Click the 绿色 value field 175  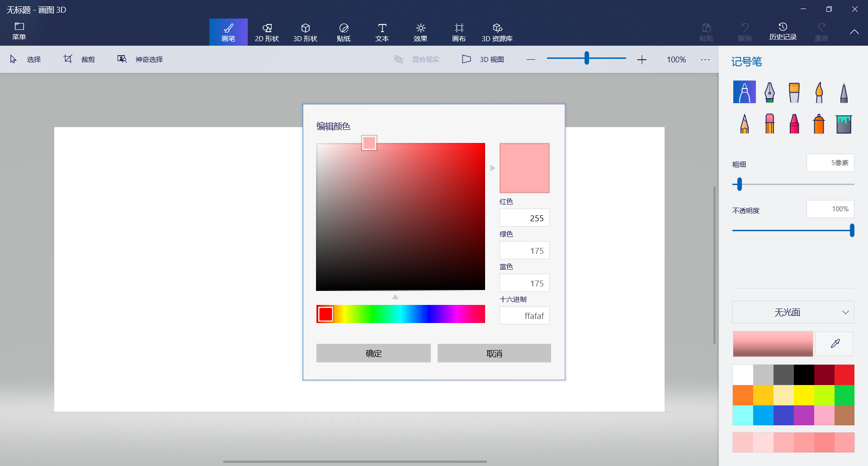[x=524, y=251]
